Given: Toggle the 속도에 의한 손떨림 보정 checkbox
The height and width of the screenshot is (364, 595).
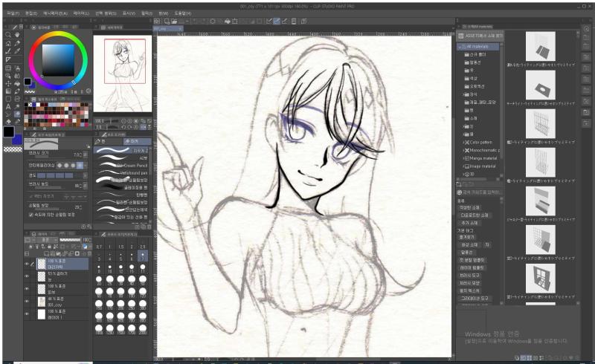Looking at the screenshot, I should click(x=31, y=215).
